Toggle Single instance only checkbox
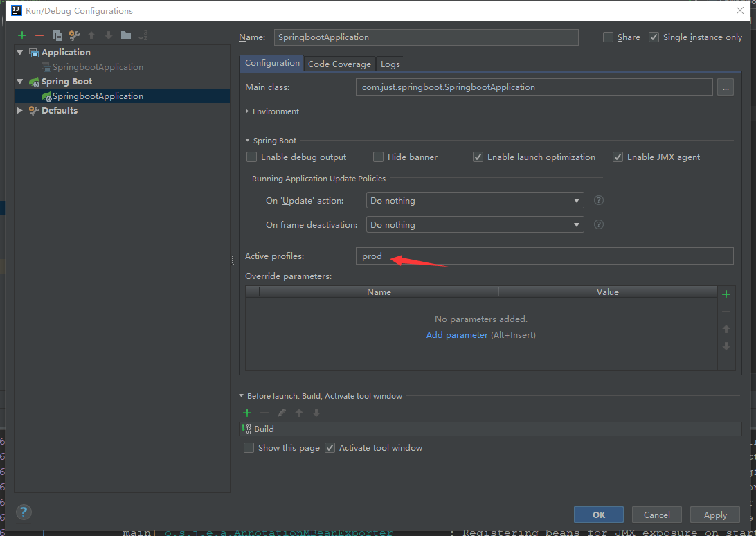 click(x=654, y=37)
